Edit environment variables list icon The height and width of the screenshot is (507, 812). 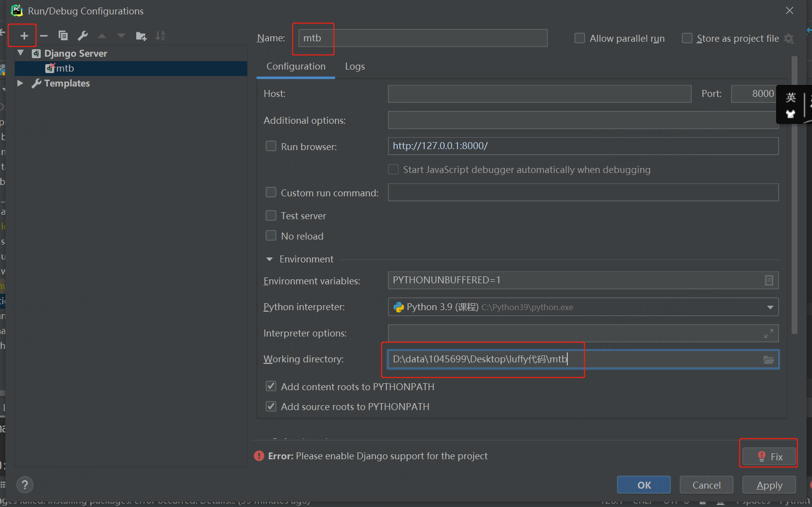[769, 280]
